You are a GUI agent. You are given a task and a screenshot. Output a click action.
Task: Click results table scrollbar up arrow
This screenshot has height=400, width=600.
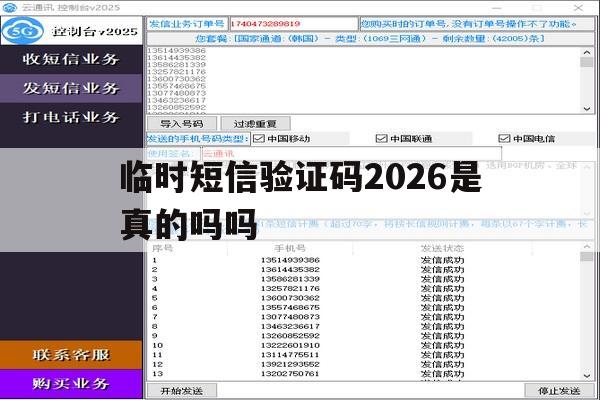[587, 247]
